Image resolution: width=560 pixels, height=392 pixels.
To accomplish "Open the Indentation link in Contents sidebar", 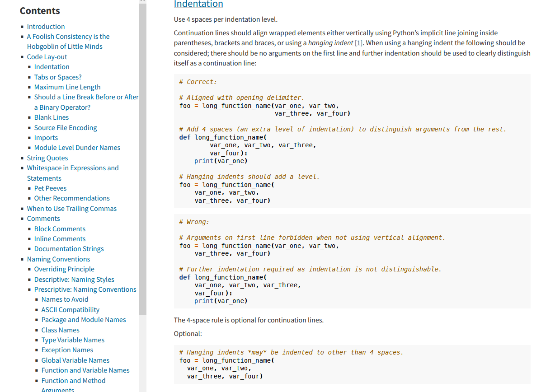I will point(52,67).
